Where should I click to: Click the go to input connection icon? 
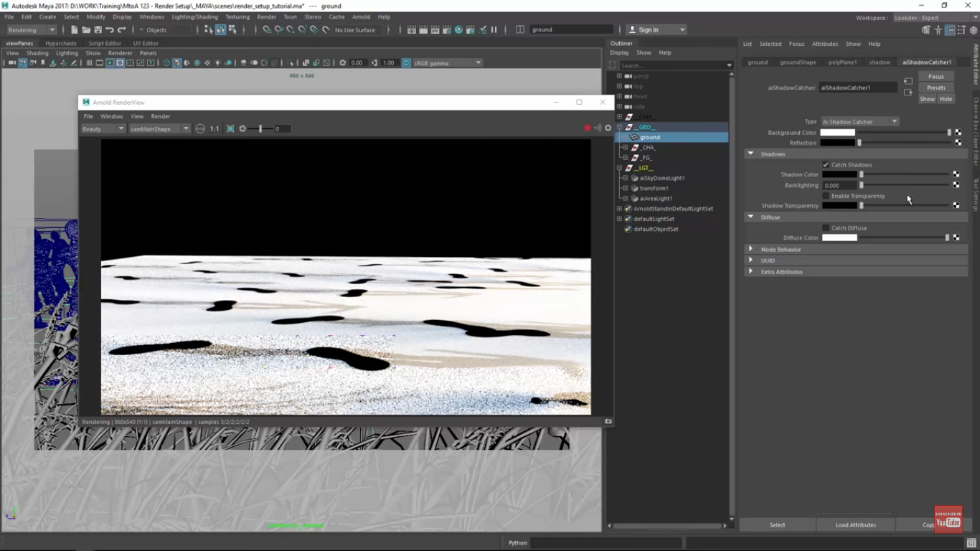click(x=908, y=81)
